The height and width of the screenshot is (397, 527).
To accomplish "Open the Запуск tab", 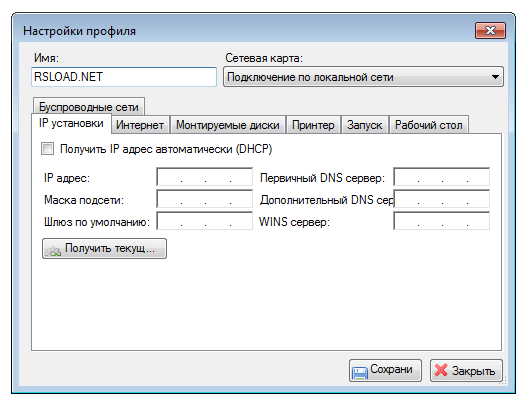I will (x=365, y=125).
